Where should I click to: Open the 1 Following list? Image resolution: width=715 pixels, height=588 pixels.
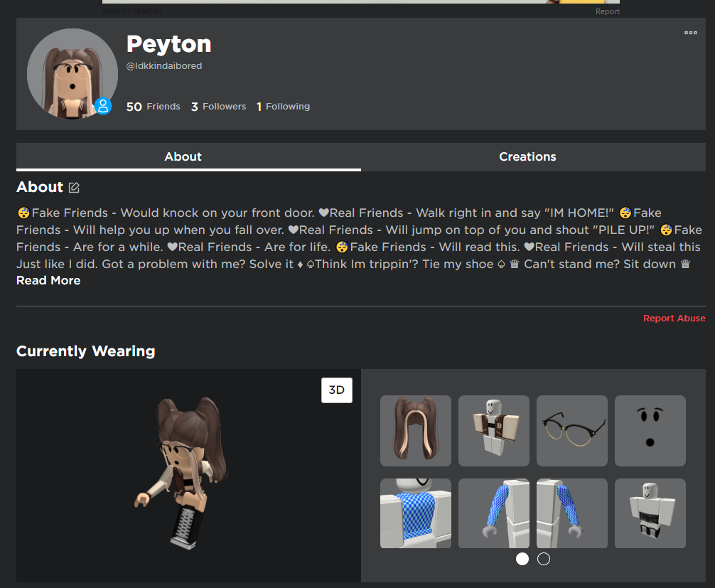coord(283,107)
